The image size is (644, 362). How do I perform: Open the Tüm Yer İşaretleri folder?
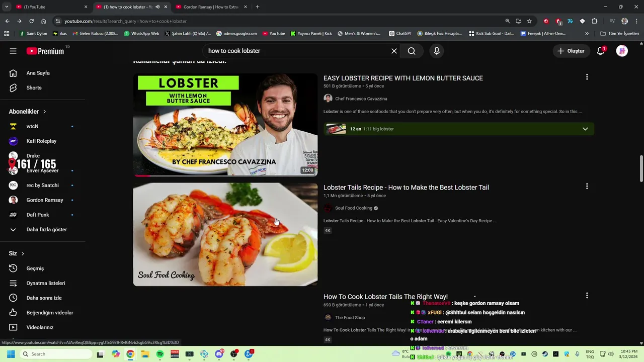point(619,34)
